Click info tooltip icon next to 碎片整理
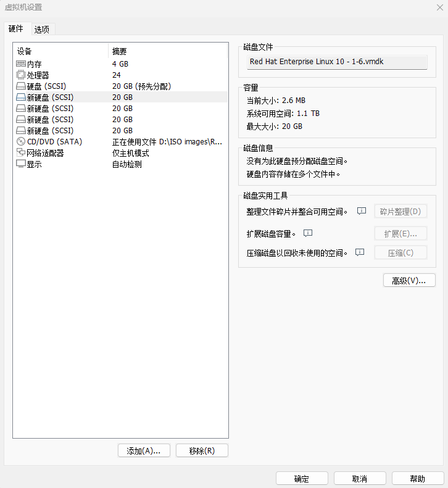Screen dimensions: 448x488 coord(362,211)
